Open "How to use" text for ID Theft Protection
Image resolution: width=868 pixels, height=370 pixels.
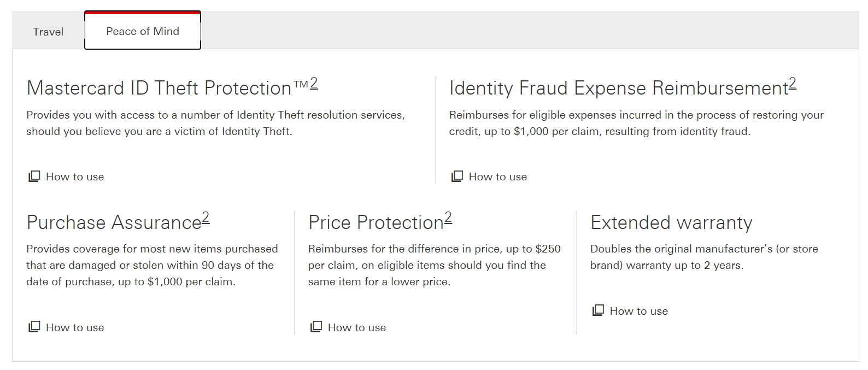(x=75, y=177)
